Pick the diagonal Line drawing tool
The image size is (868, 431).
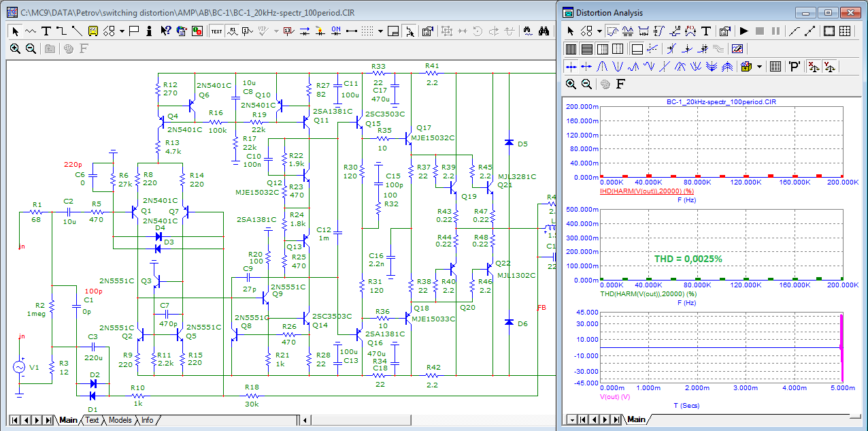point(77,31)
